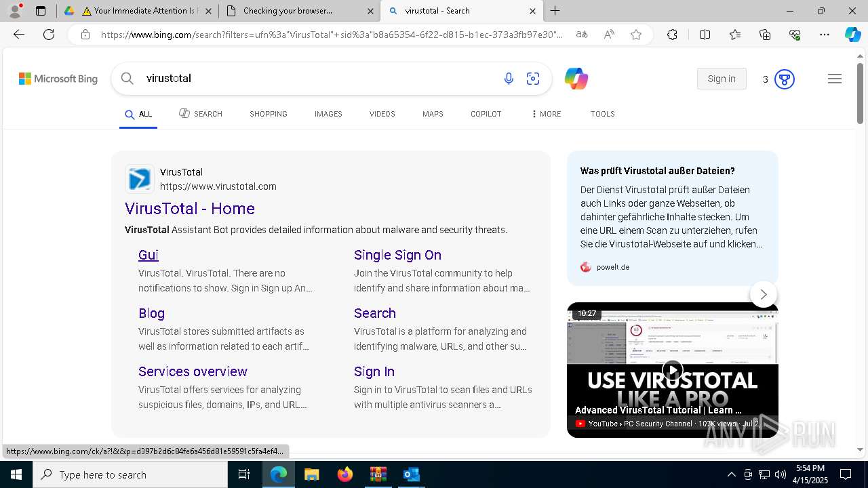Select the VIDEOS tab
The image size is (868, 488).
382,114
